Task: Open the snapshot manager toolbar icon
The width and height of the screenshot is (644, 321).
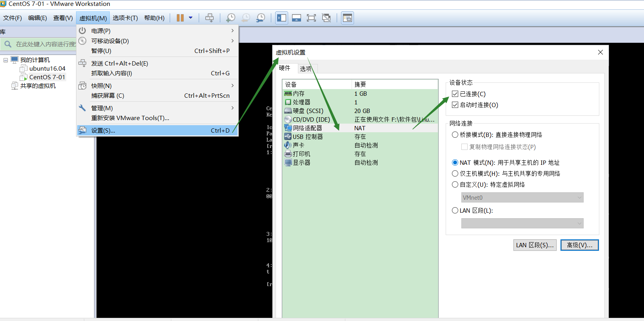Action: 261,18
